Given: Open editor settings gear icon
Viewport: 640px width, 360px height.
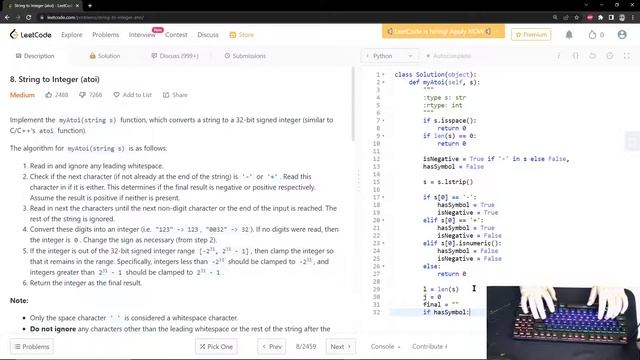Looking at the screenshot, I should pos(609,56).
